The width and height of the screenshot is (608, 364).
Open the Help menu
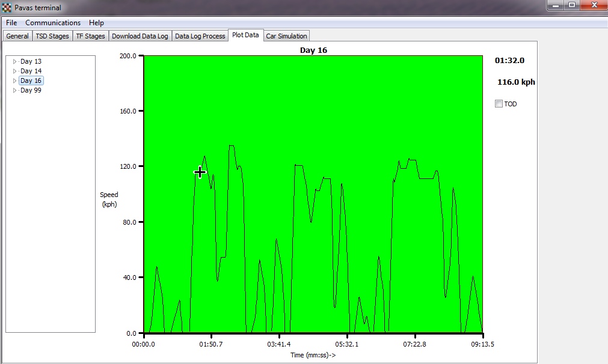click(96, 23)
